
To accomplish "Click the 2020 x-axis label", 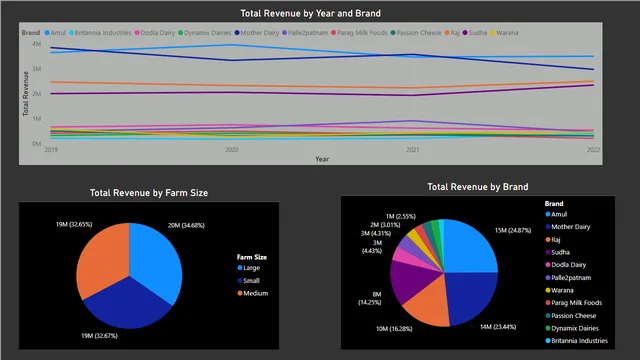I will pos(232,150).
